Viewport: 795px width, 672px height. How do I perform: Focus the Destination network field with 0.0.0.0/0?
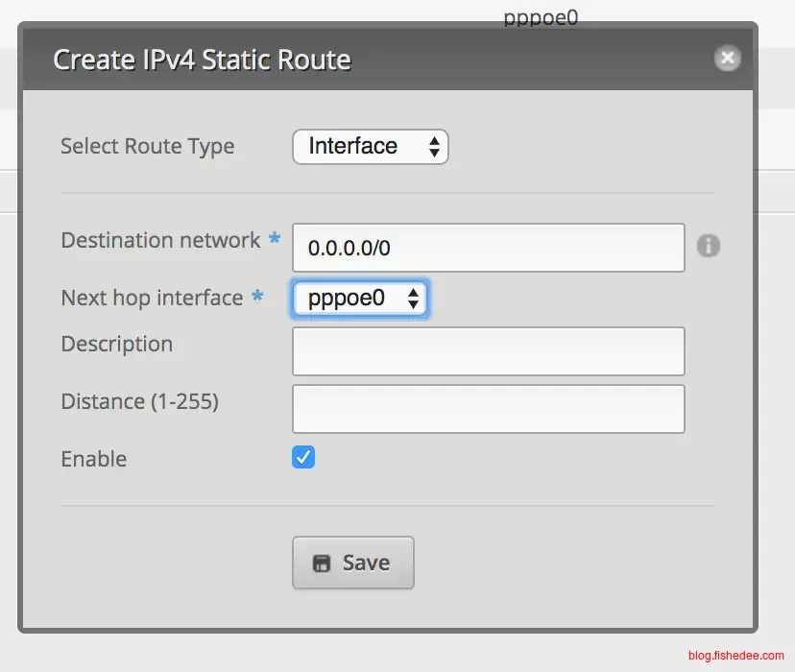[x=488, y=248]
